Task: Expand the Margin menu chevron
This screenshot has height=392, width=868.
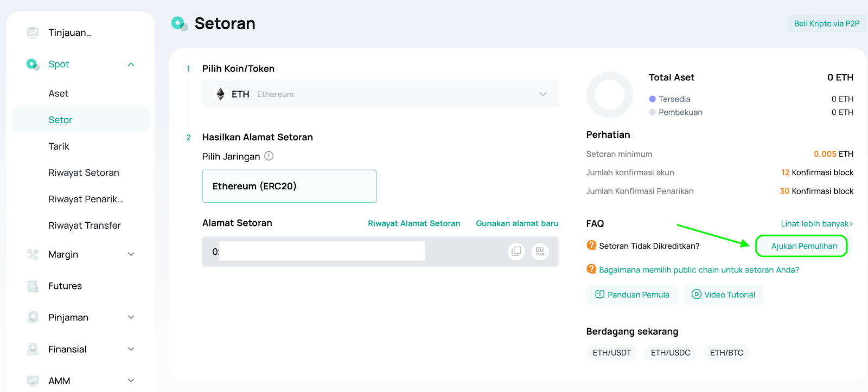Action: (131, 254)
